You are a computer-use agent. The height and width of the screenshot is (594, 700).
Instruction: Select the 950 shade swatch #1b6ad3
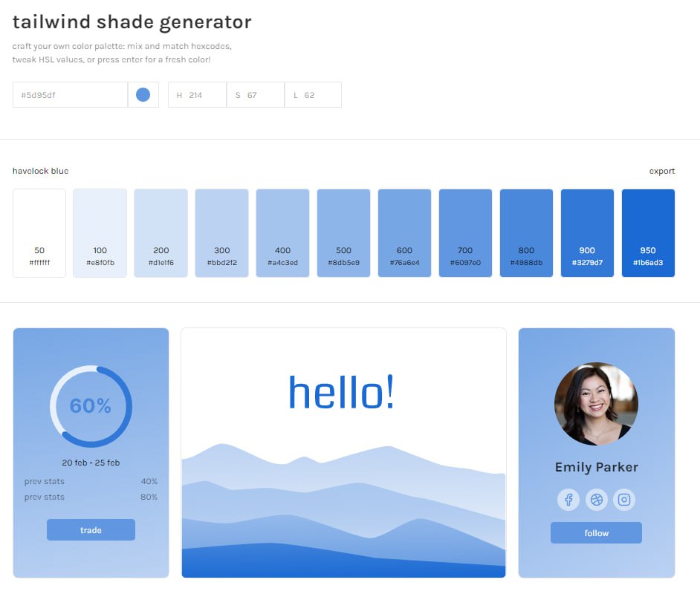(x=648, y=233)
